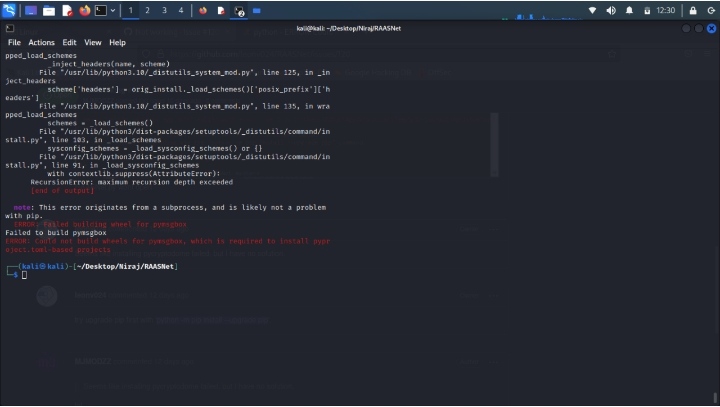Screen dimensions: 720x407
Task: Open the file manager launcher in panel
Action: click(49, 11)
